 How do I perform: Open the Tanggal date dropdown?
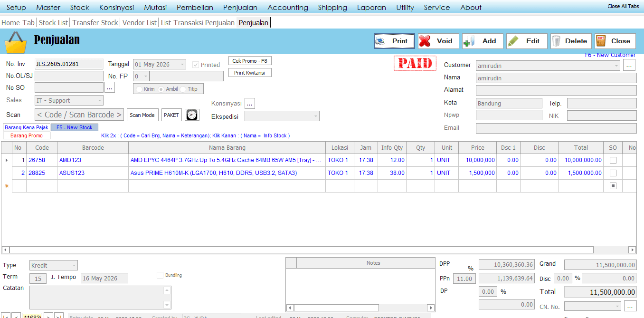pyautogui.click(x=183, y=64)
